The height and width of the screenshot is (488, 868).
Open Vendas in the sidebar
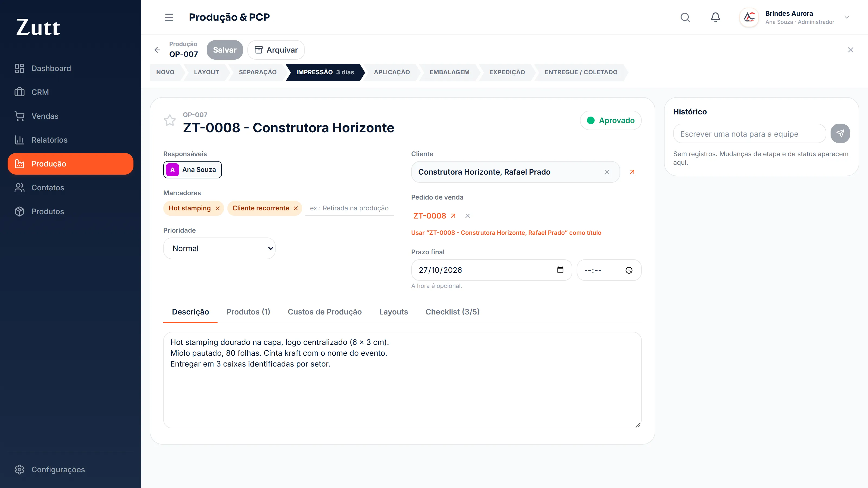tap(71, 116)
